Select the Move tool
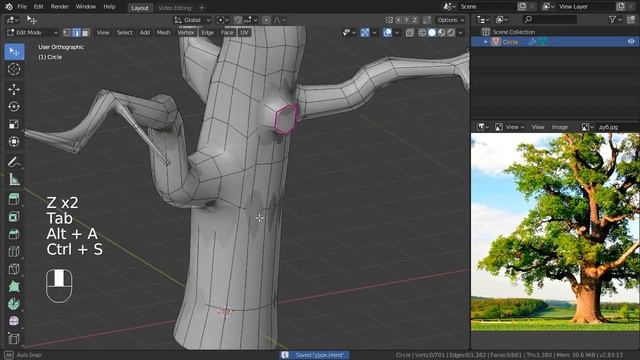640x360 pixels. [x=14, y=89]
